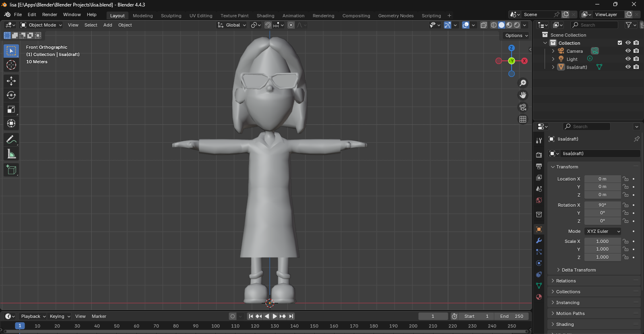The image size is (644, 334).
Task: Disable lisa(draft) in renders camera icon
Action: 636,67
